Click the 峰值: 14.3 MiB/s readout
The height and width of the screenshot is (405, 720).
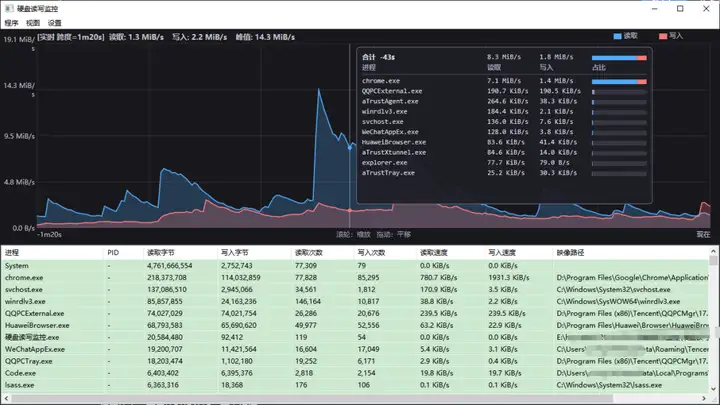tap(265, 37)
